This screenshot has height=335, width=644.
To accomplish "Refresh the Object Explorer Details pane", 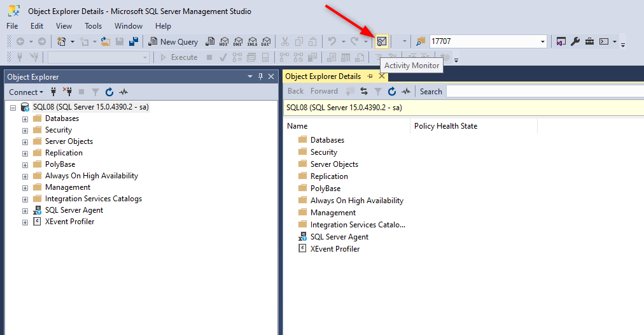I will click(392, 91).
